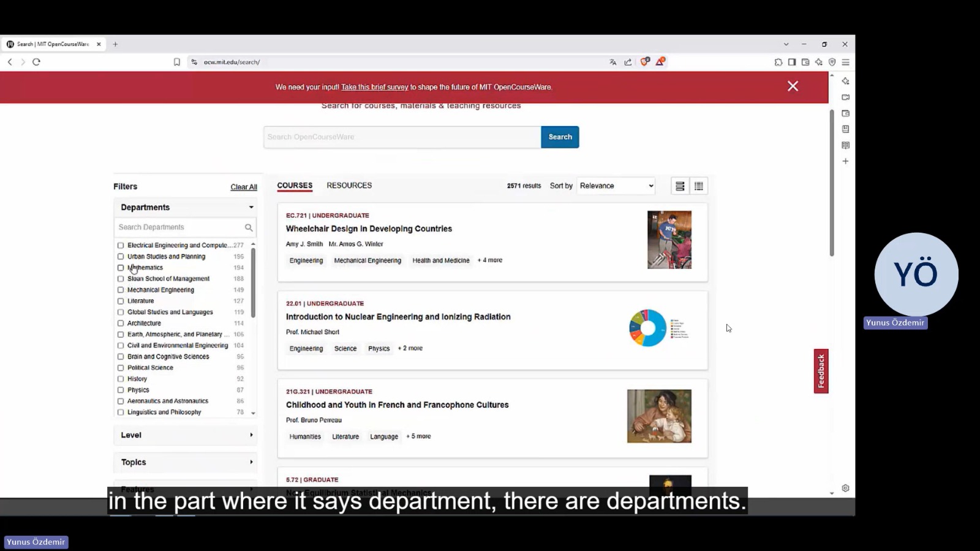Image resolution: width=980 pixels, height=551 pixels.
Task: Expand the Topics filter section
Action: 185,462
